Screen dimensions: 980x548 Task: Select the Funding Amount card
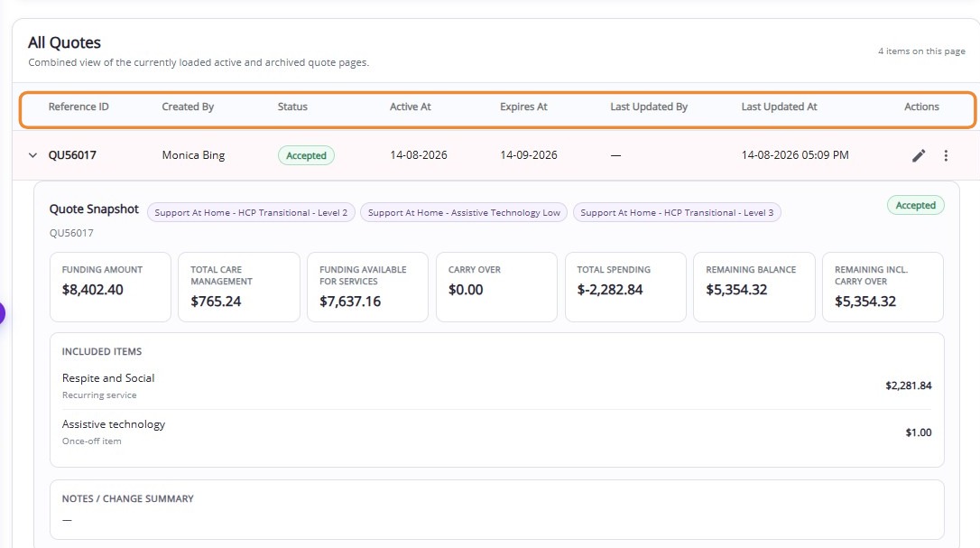(110, 287)
